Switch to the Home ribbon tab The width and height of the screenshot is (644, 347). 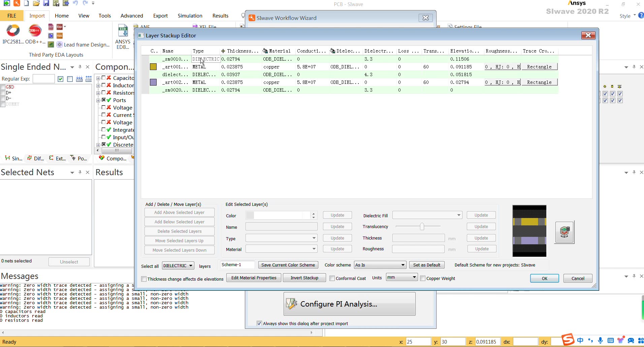point(62,16)
